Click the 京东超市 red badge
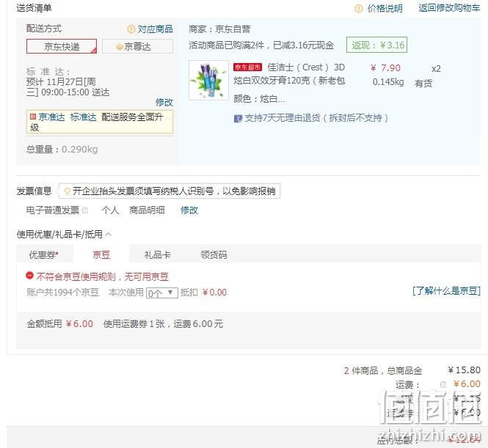 [x=248, y=67]
